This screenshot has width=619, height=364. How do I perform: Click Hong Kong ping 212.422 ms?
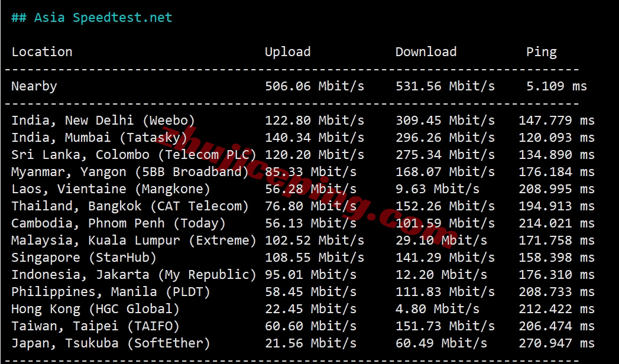point(556,309)
